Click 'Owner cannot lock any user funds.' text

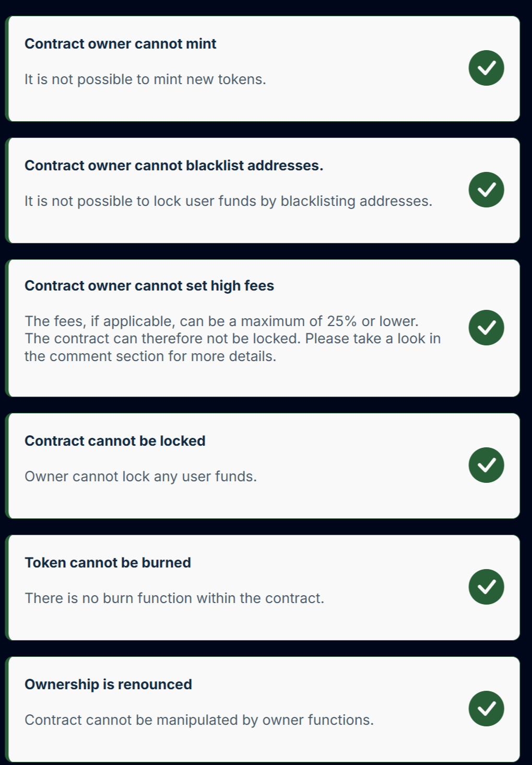click(140, 477)
